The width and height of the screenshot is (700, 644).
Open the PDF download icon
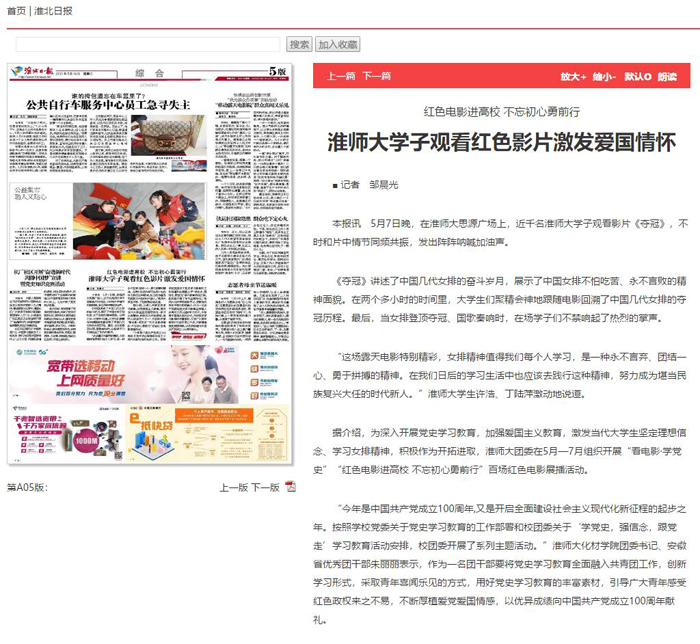[291, 487]
